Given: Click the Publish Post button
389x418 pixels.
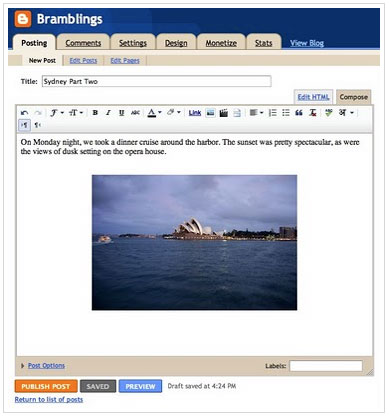Looking at the screenshot, I should coord(46,386).
